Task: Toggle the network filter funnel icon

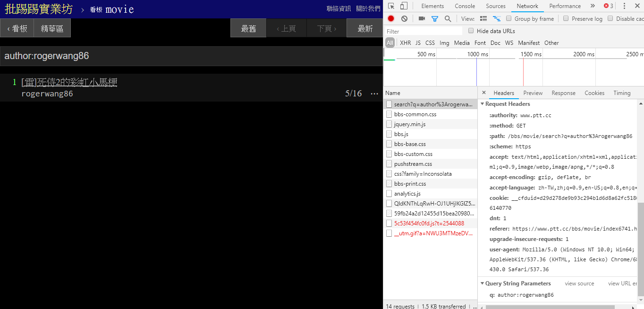Action: pyautogui.click(x=435, y=18)
